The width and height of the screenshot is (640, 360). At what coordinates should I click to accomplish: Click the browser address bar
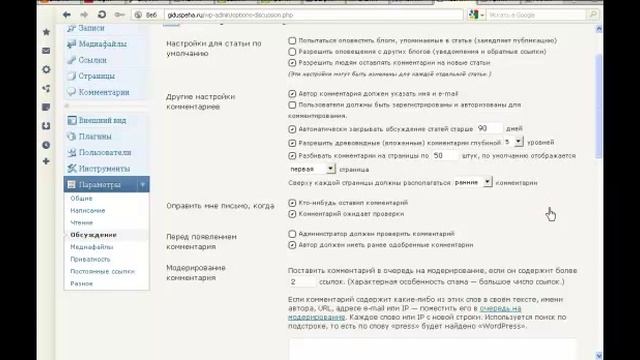coord(313,15)
